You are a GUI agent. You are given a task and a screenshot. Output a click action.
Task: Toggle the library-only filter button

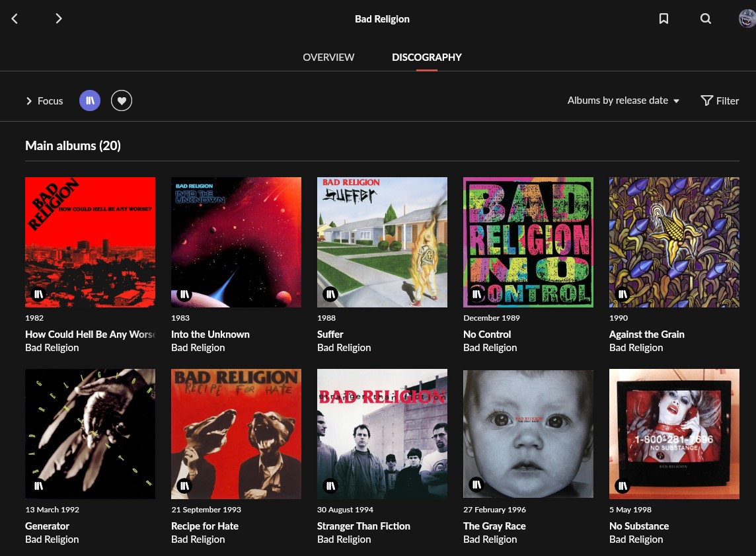click(x=90, y=100)
